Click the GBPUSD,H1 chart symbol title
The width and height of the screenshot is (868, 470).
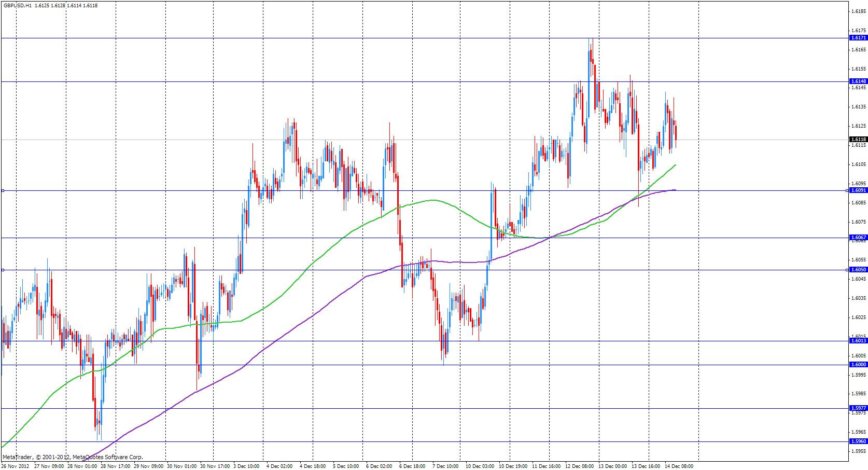point(18,6)
